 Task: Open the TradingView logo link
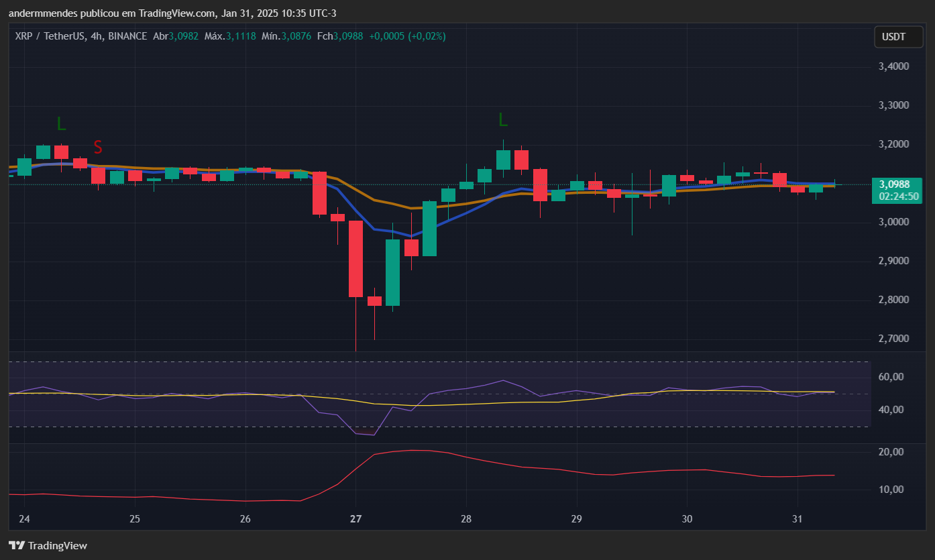point(48,545)
